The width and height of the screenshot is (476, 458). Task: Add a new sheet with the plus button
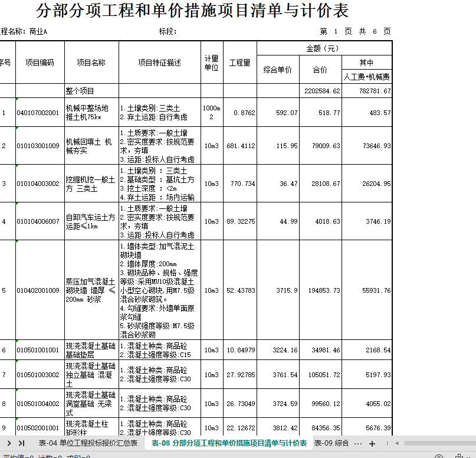(x=372, y=444)
